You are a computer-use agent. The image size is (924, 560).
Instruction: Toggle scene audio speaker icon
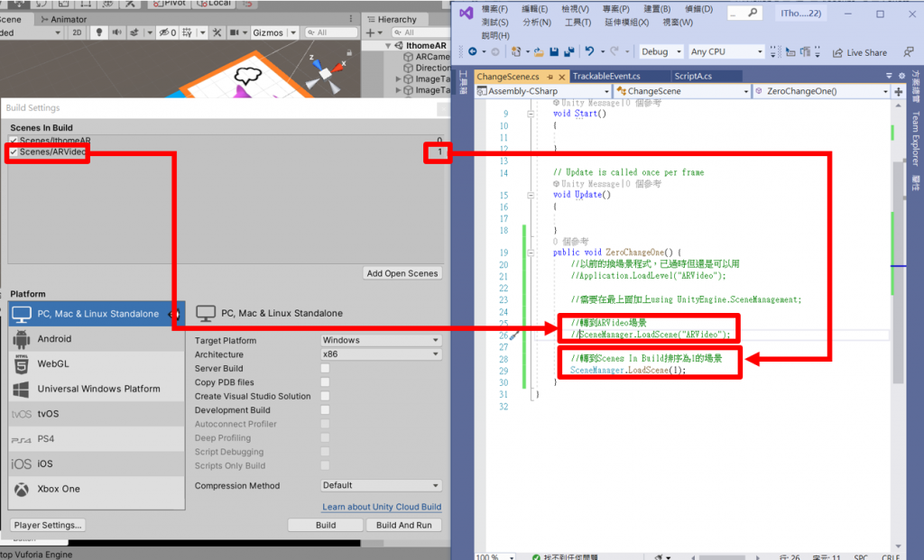[116, 32]
